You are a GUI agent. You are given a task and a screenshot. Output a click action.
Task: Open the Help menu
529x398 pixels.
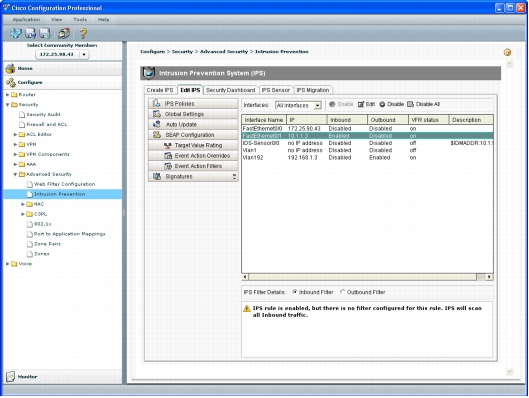point(104,20)
